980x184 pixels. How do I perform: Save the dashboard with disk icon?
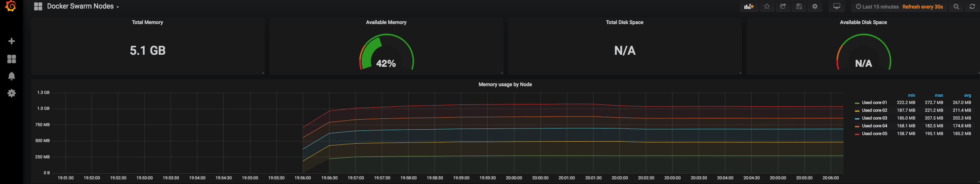(799, 7)
